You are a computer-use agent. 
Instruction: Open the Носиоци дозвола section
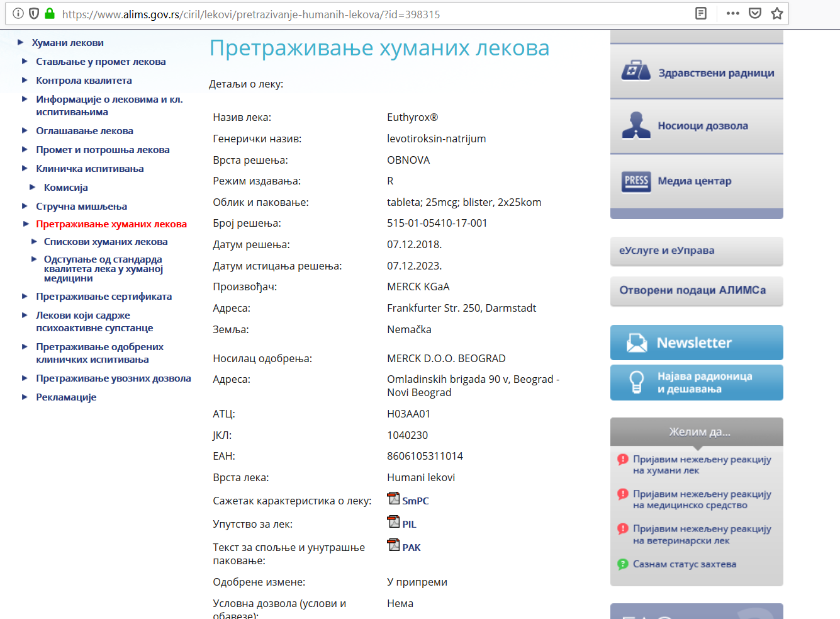pos(697,126)
